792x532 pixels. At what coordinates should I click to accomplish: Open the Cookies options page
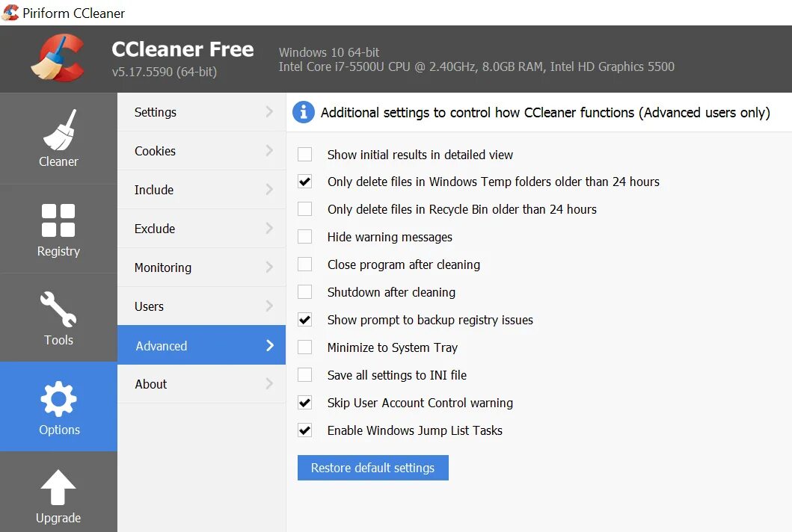tap(201, 151)
